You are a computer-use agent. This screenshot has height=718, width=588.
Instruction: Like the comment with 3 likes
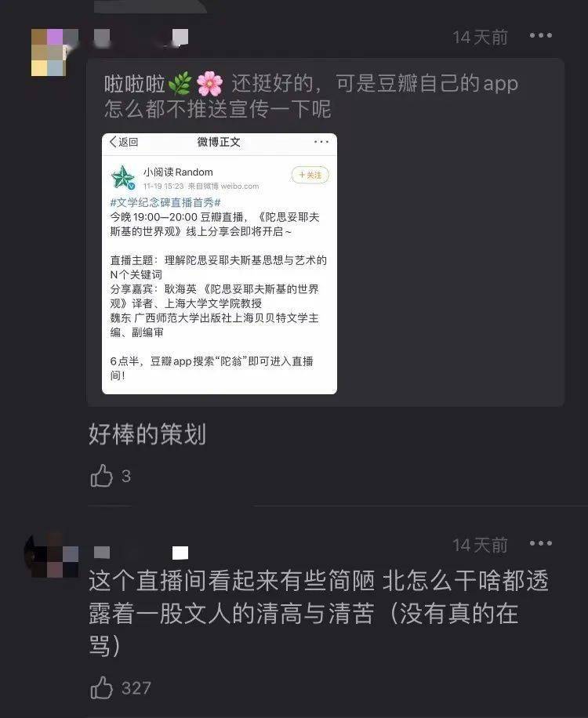[101, 476]
